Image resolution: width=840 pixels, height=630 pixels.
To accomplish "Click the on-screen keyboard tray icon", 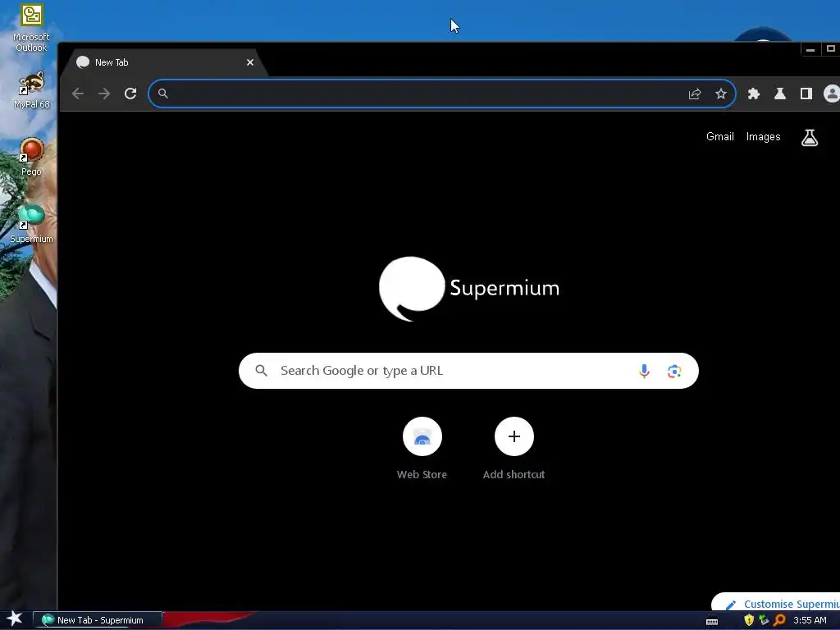I will tap(712, 621).
